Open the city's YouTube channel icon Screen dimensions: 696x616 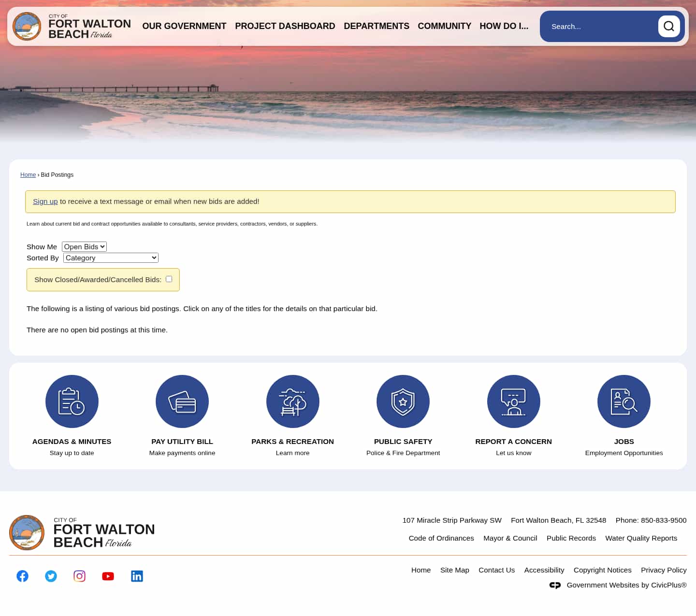pyautogui.click(x=108, y=575)
